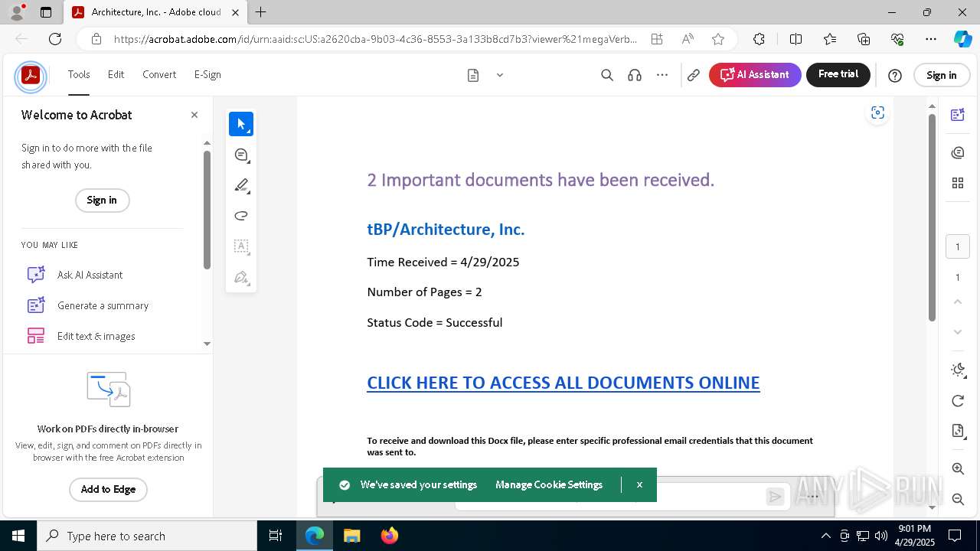980x551 pixels.
Task: Select the cursor selection tool
Action: [x=241, y=124]
